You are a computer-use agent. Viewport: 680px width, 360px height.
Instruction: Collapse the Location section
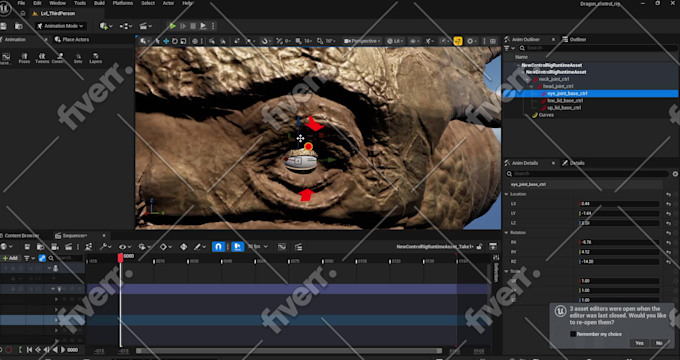click(x=507, y=194)
